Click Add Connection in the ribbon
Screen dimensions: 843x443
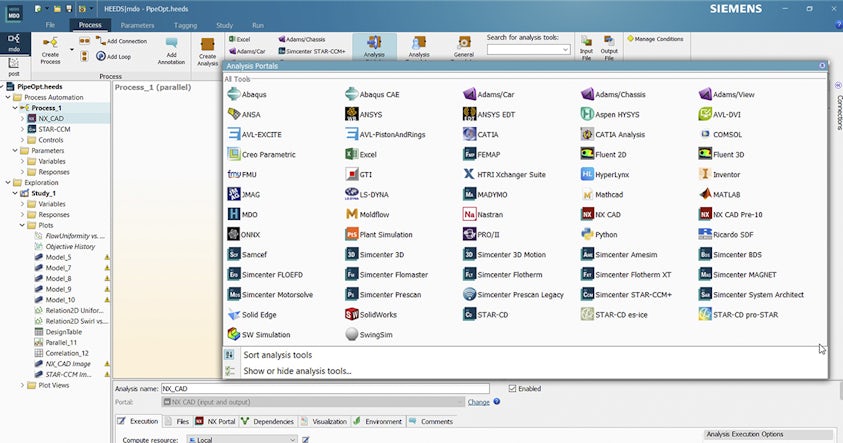point(122,41)
